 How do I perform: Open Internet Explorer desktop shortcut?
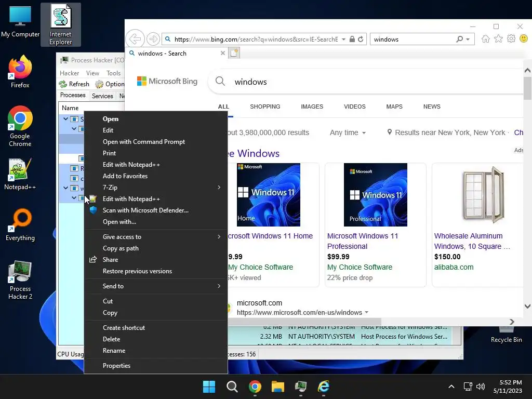pyautogui.click(x=60, y=24)
